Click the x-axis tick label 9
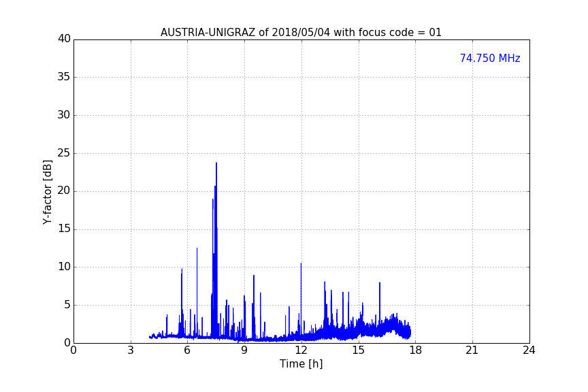Viewport: 588px width, 392px height. point(244,350)
